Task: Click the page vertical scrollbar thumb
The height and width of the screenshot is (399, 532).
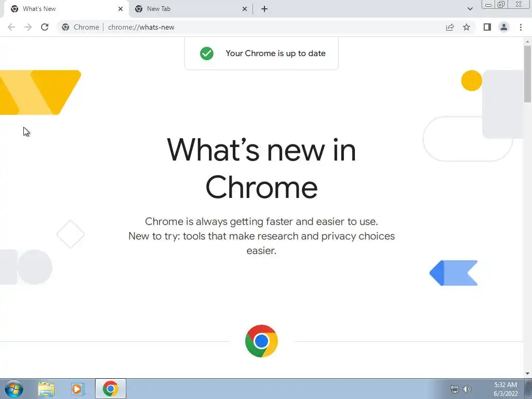Action: pos(528,74)
